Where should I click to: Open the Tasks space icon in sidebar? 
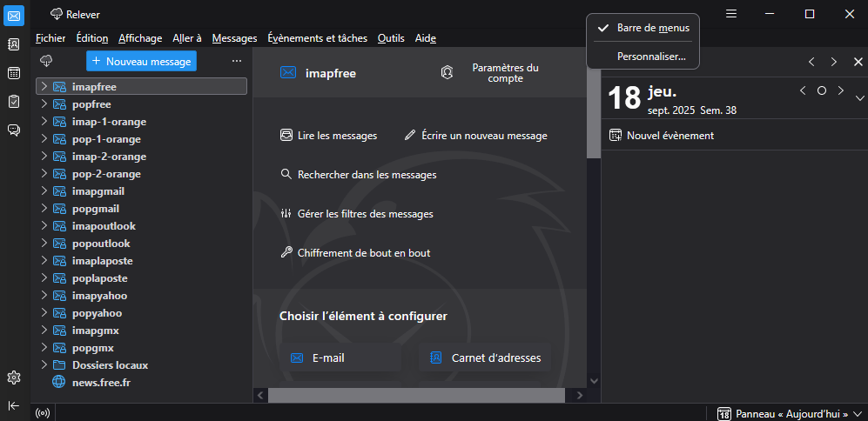(x=14, y=101)
